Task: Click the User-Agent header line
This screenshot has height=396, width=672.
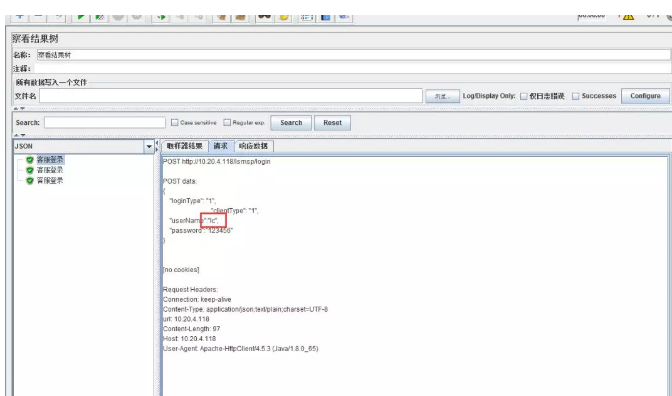Action: (x=240, y=348)
